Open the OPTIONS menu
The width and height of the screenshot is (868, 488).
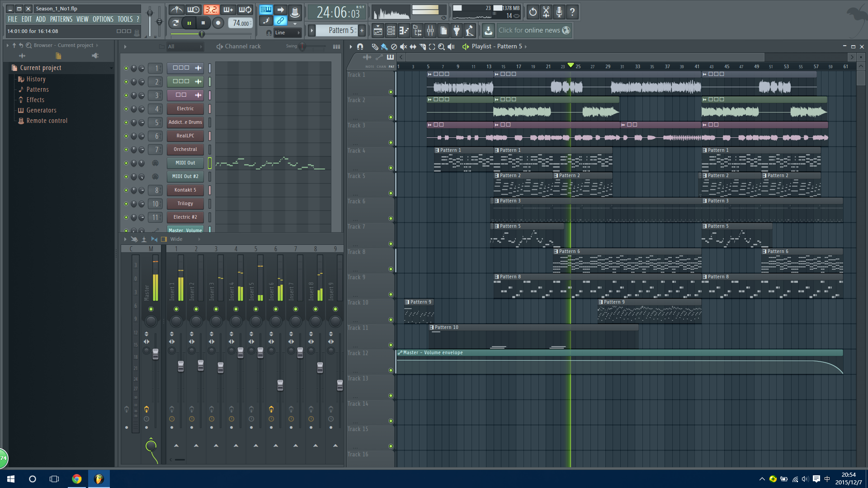(x=103, y=19)
